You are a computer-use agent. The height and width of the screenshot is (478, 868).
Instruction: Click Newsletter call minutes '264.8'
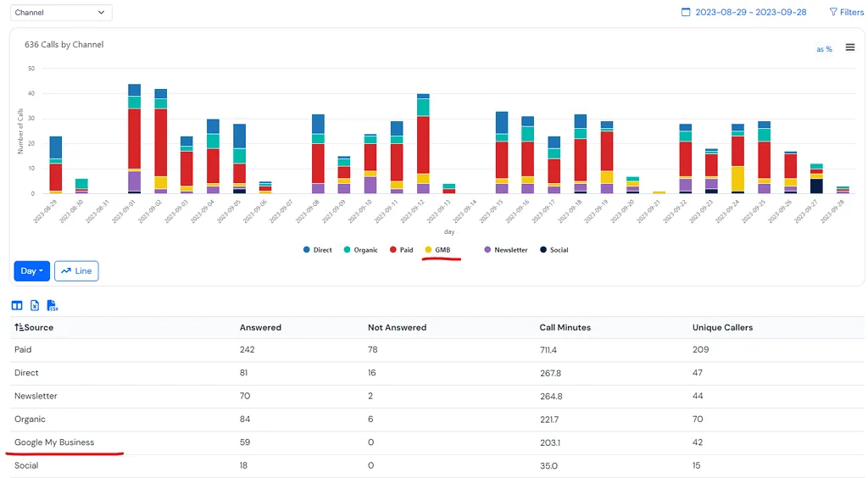point(551,396)
